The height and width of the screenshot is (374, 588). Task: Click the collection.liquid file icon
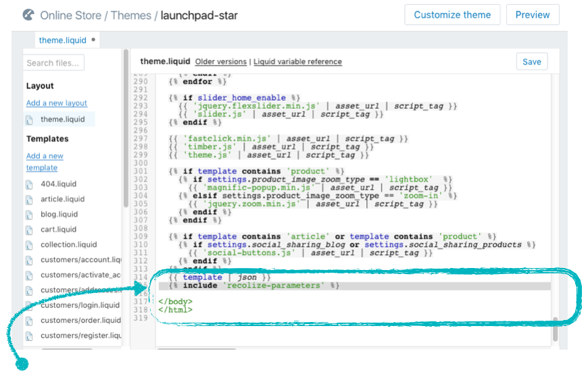[29, 245]
